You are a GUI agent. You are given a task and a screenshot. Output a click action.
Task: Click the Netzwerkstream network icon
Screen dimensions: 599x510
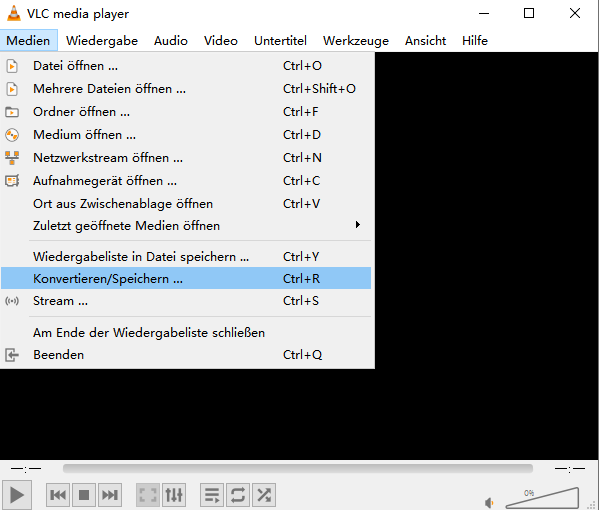[x=12, y=158]
